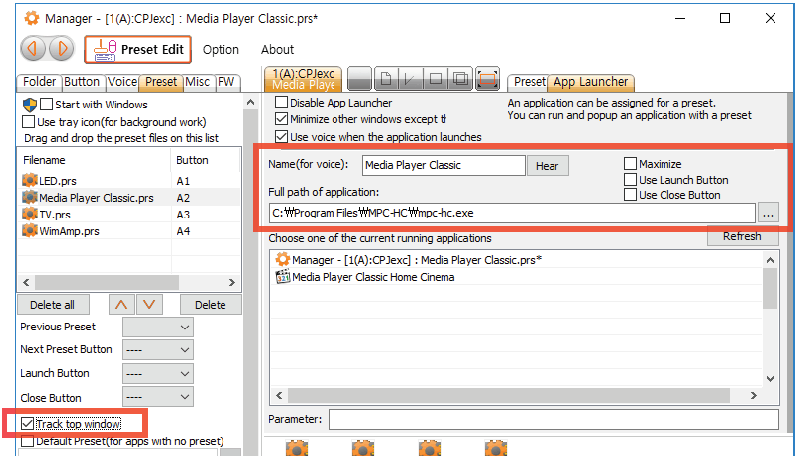Click the Preset Edit button
This screenshot has width=799, height=458.
point(138,49)
